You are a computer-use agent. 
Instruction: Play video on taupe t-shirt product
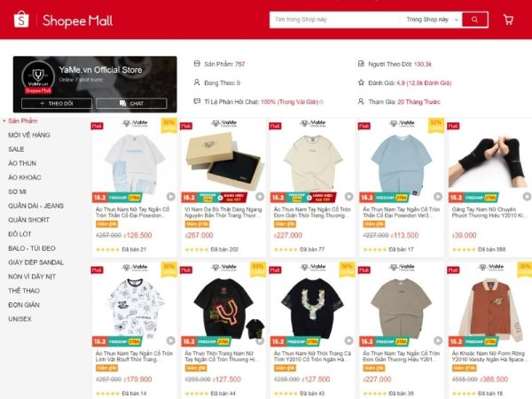438,340
